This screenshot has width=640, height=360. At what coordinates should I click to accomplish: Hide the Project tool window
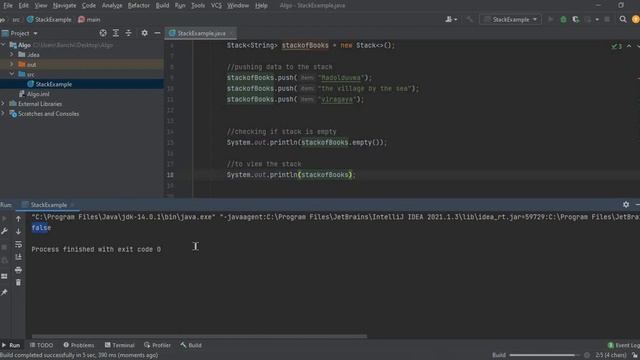point(157,33)
